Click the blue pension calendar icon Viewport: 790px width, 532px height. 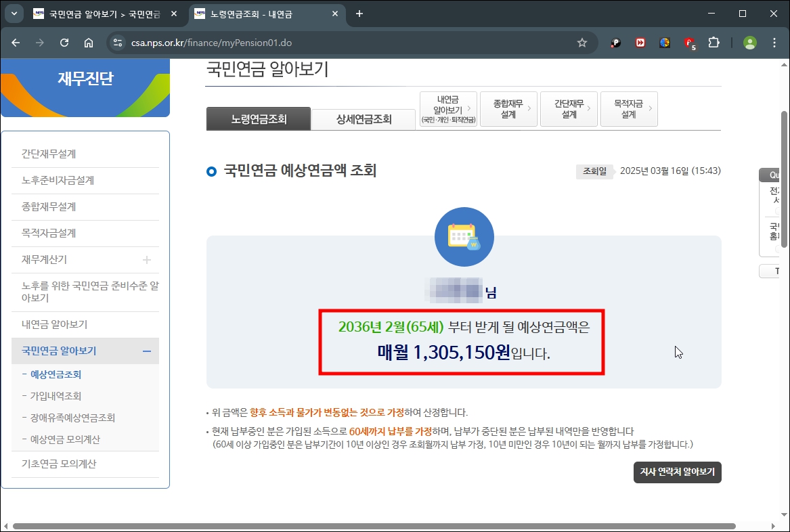pyautogui.click(x=464, y=236)
